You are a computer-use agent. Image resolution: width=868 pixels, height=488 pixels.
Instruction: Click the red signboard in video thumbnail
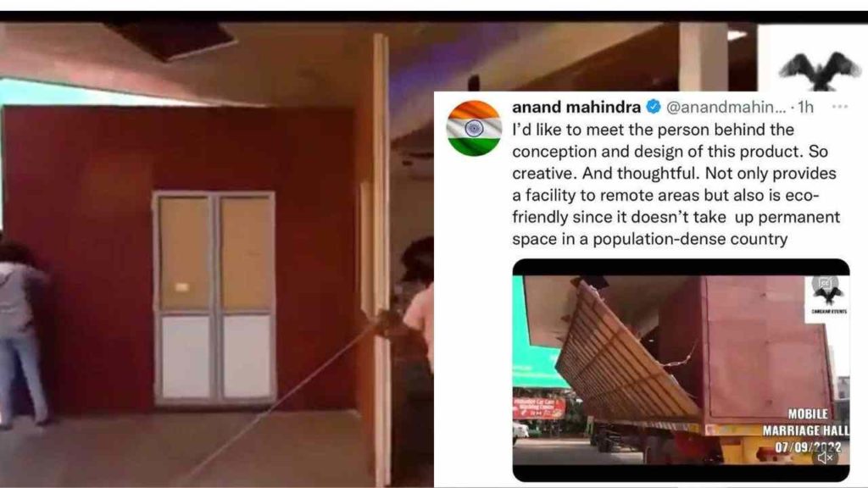point(538,408)
